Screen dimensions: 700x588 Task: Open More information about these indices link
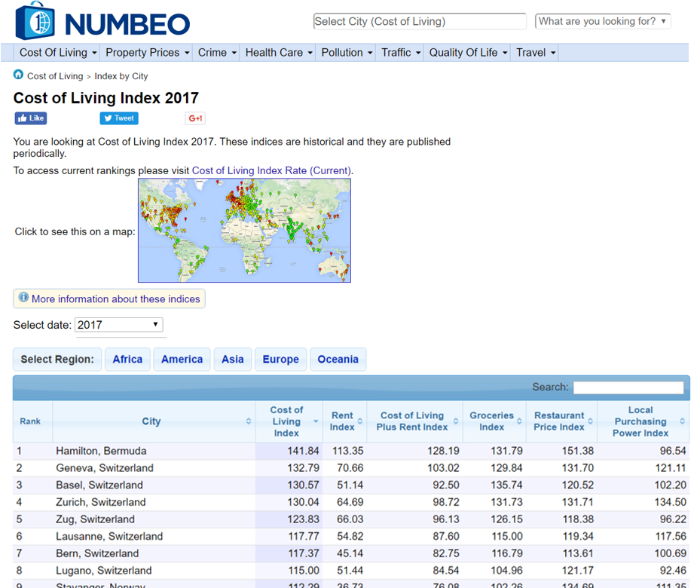click(115, 299)
